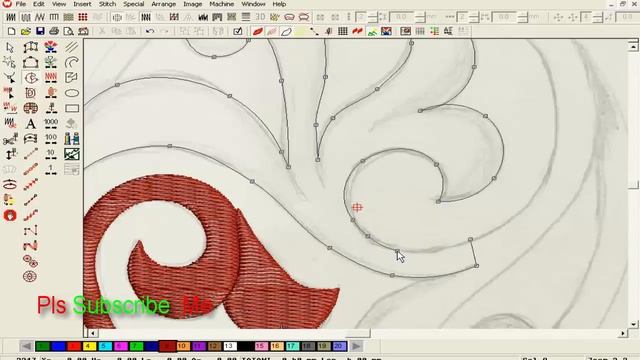Click the Travel by 10 stitches icon
This screenshot has width=640, height=360.
pyautogui.click(x=51, y=154)
